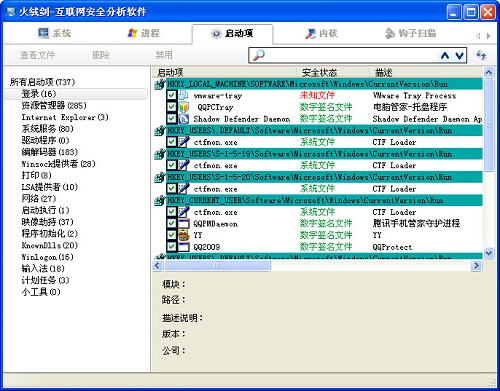Click the vmware-tray entry icon
This screenshot has height=391, width=500.
point(184,95)
